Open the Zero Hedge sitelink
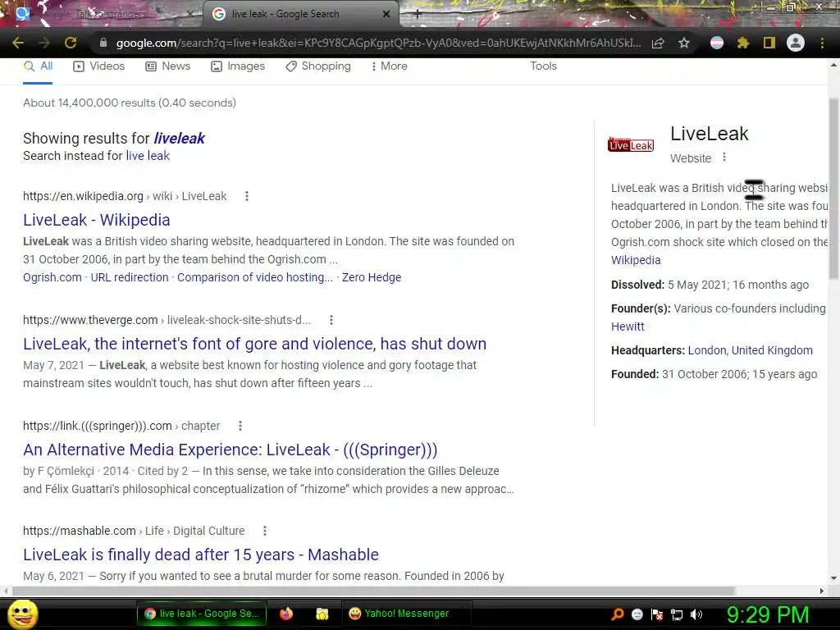 pyautogui.click(x=372, y=277)
